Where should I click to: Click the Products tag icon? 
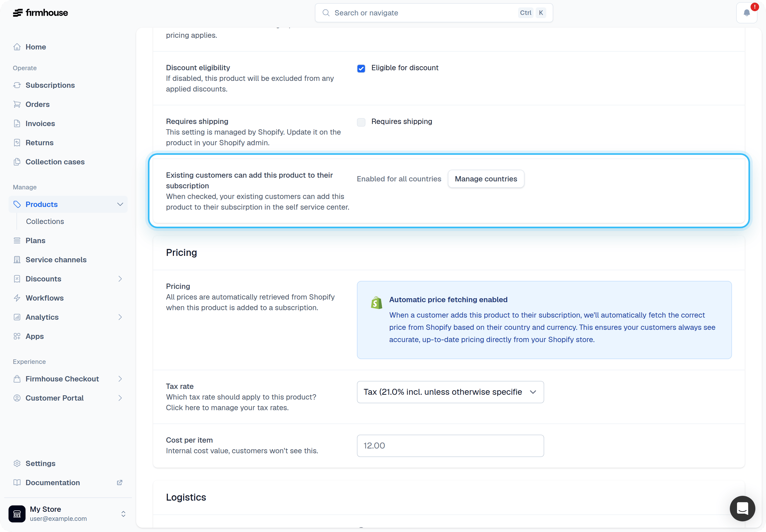click(x=17, y=204)
